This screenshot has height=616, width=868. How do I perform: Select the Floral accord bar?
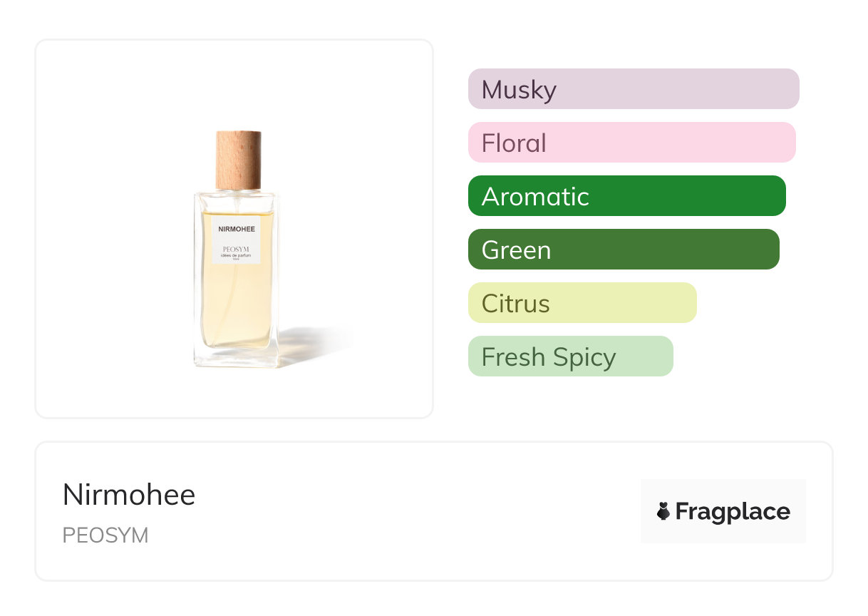pyautogui.click(x=631, y=143)
